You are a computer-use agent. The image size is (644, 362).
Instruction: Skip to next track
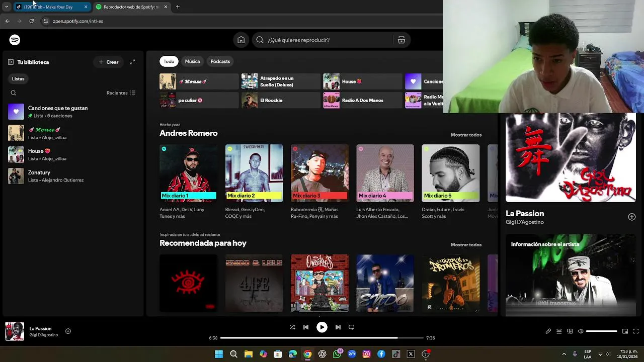(338, 327)
